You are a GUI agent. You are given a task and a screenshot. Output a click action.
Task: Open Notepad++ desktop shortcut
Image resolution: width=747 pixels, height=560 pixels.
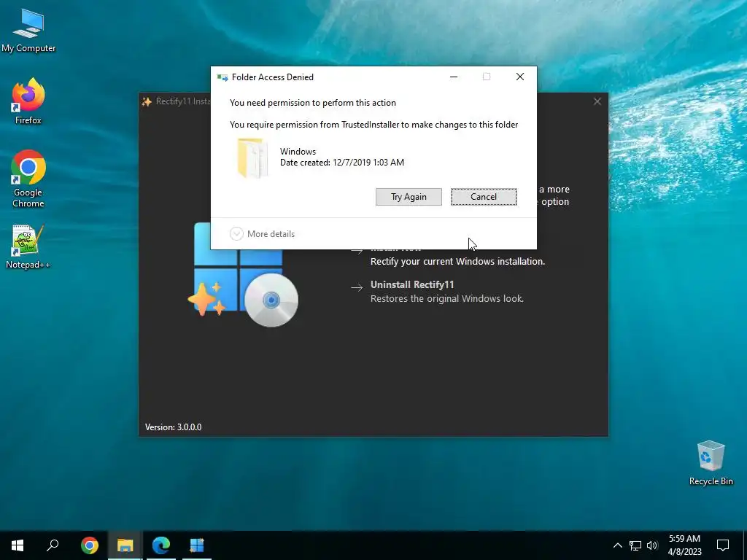coord(28,246)
